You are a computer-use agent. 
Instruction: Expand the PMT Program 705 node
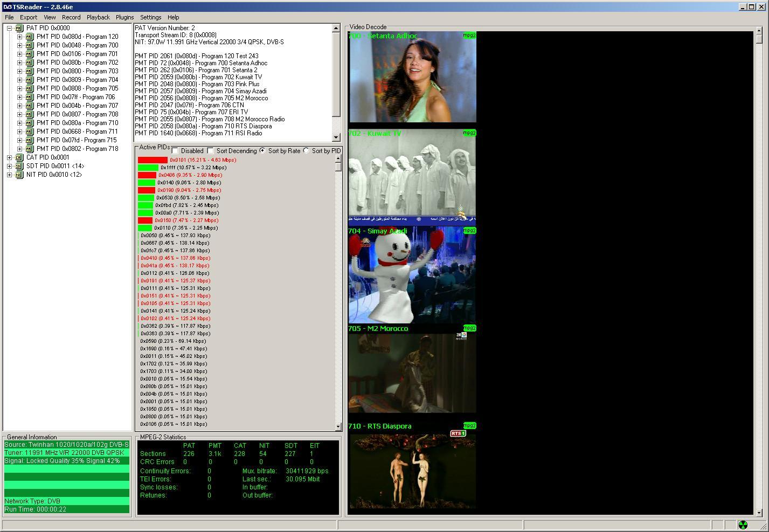pos(19,88)
